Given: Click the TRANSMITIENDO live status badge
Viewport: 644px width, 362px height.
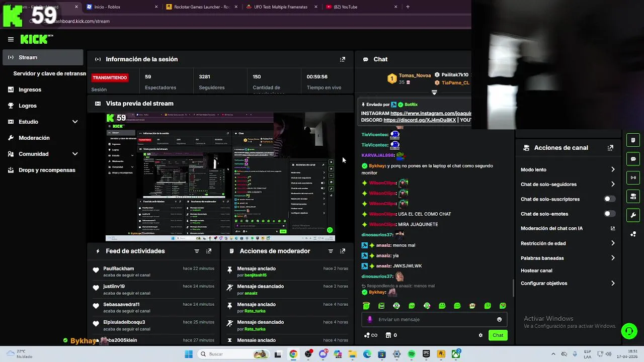Looking at the screenshot, I should point(110,78).
